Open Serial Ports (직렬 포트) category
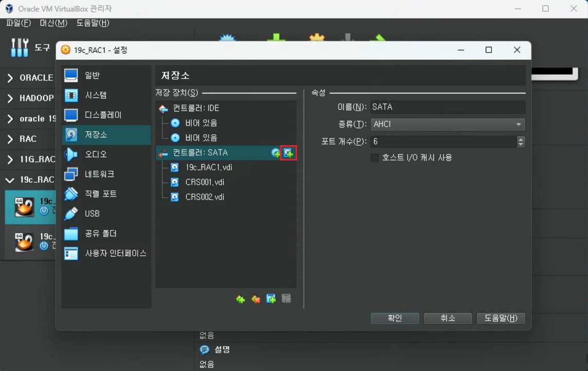This screenshot has height=371, width=588. tap(106, 194)
